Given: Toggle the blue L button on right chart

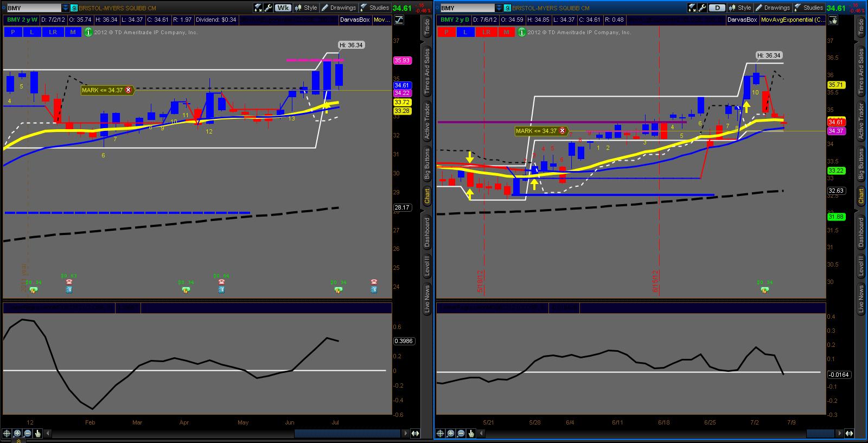Looking at the screenshot, I should coord(465,32).
